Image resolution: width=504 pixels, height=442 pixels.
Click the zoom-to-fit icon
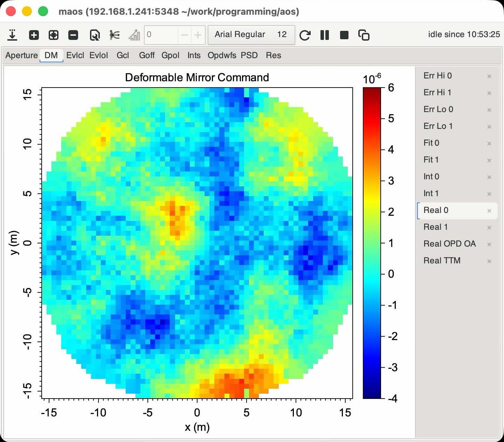click(54, 35)
